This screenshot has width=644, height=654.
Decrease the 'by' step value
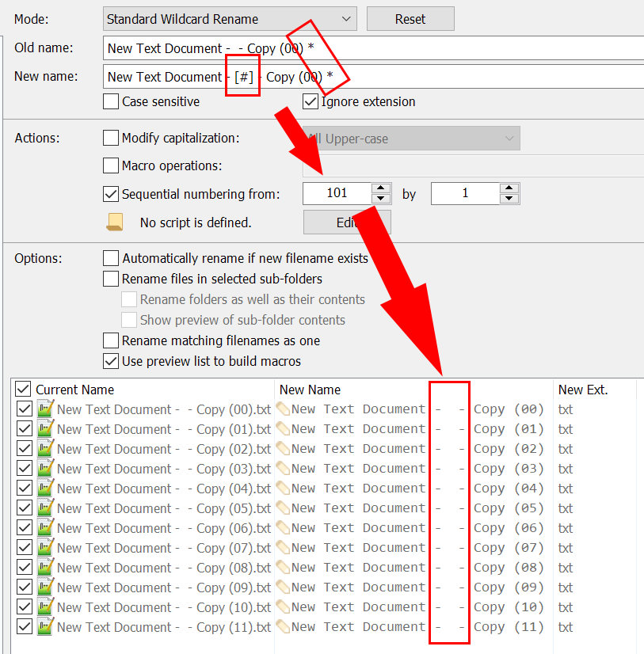click(x=509, y=199)
